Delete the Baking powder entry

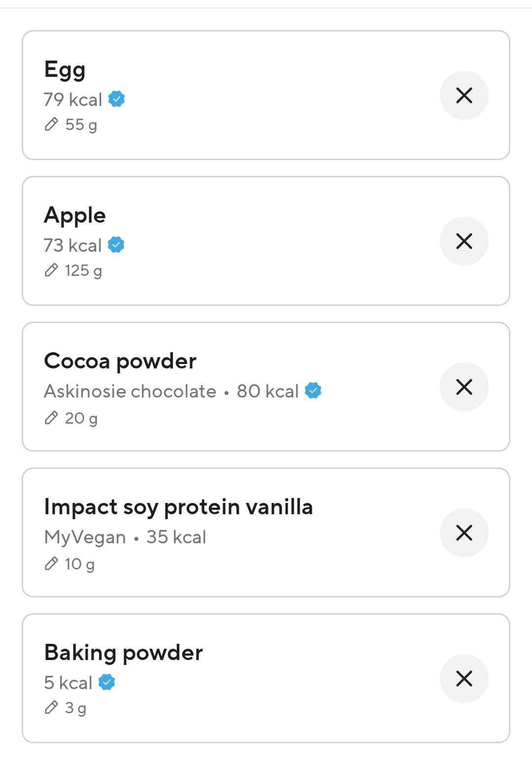464,679
